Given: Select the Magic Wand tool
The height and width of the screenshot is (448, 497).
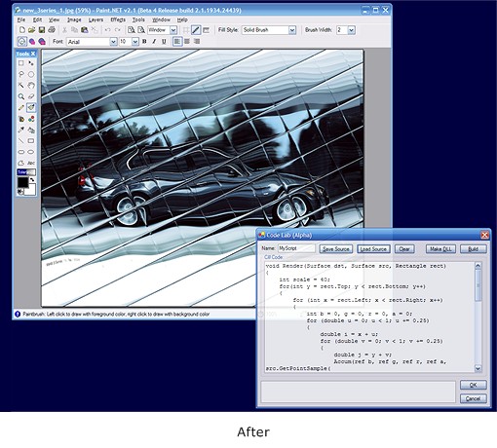Looking at the screenshot, I should pyautogui.click(x=21, y=86).
